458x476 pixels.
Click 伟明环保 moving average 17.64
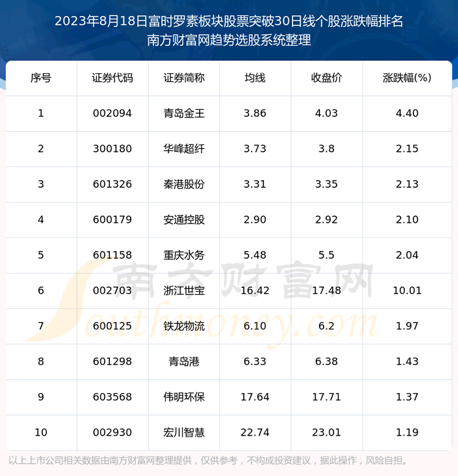(255, 397)
